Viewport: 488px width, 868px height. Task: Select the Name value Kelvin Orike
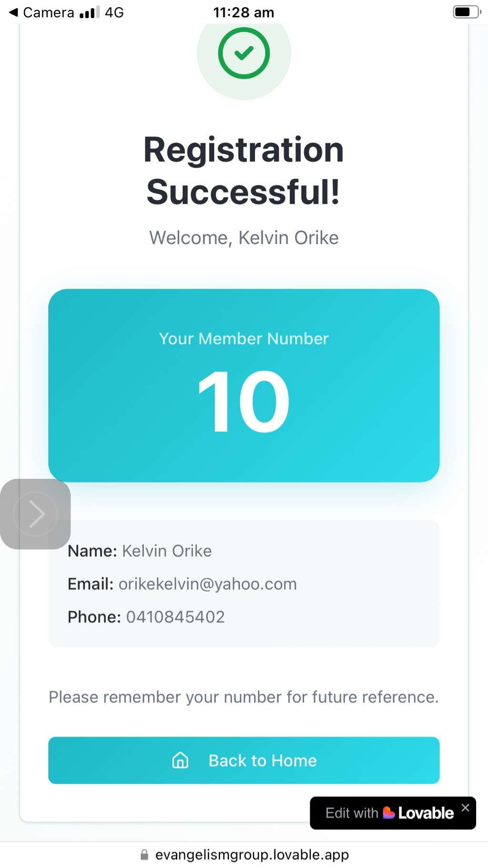(x=167, y=551)
